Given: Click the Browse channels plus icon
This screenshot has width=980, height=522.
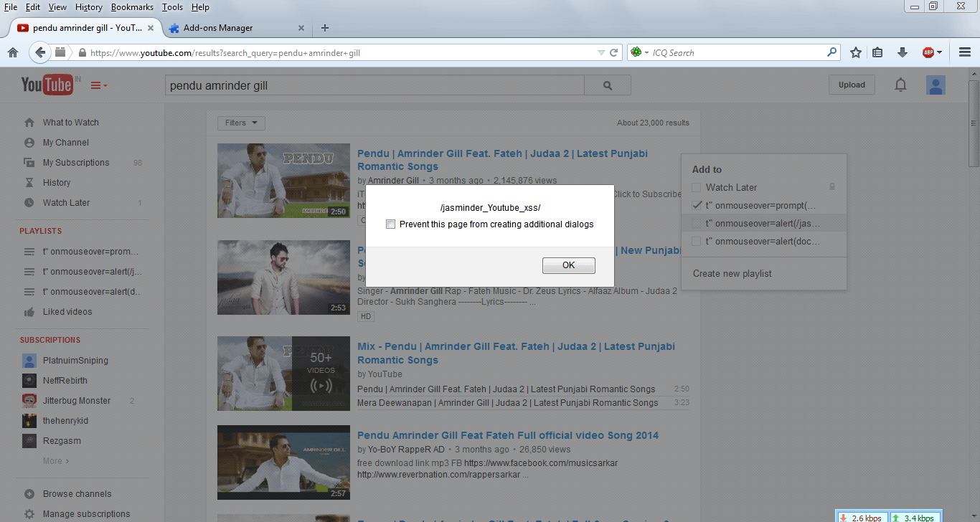Looking at the screenshot, I should point(29,494).
